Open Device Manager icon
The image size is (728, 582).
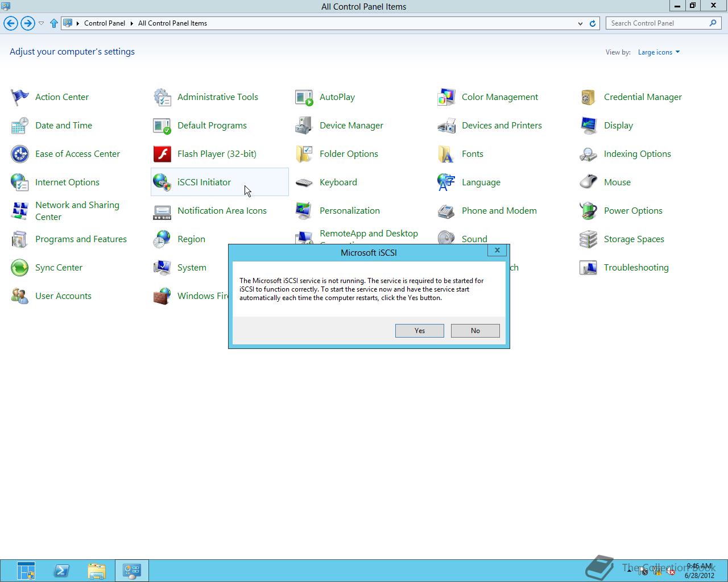304,126
